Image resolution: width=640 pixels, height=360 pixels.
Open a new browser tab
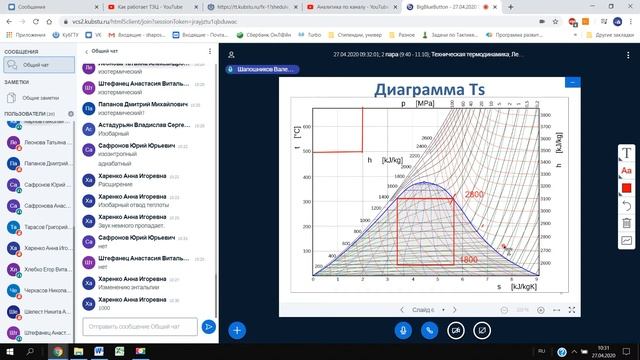pyautogui.click(x=510, y=7)
